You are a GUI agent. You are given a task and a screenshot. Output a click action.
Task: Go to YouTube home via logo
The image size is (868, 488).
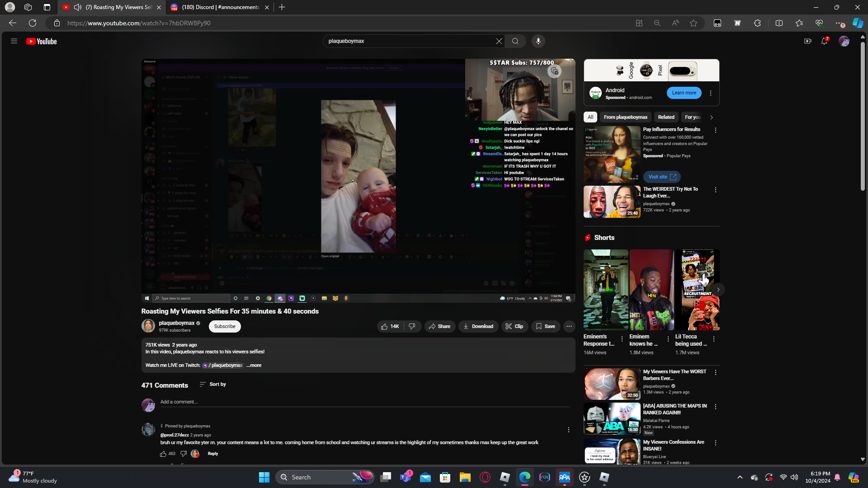(x=42, y=42)
